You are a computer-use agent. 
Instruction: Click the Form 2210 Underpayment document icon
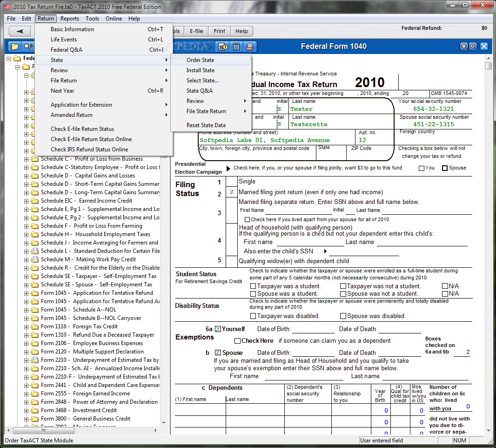click(x=35, y=360)
